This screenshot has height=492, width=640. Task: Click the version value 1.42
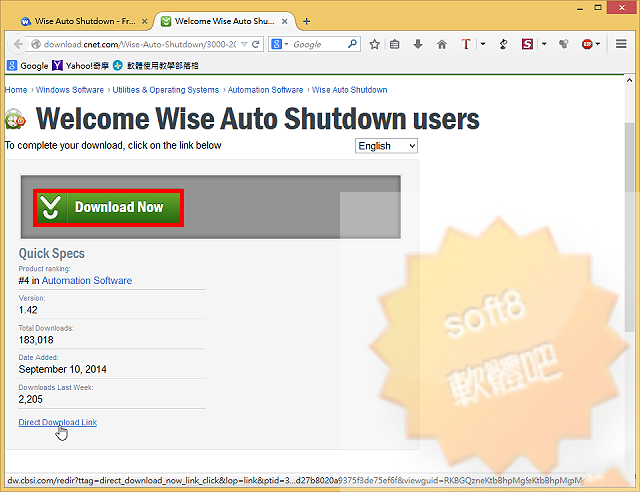[x=28, y=310]
